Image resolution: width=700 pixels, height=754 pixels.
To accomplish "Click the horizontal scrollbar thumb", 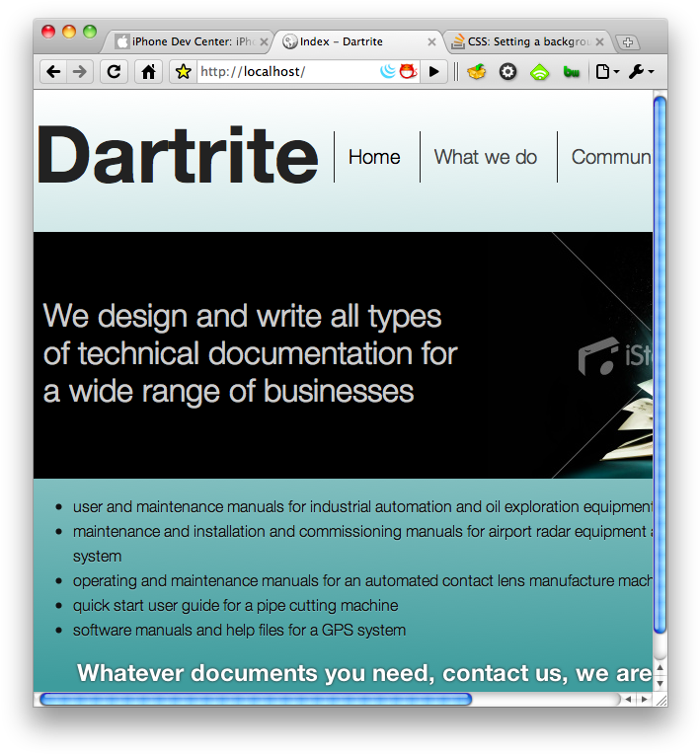I will pos(255,699).
